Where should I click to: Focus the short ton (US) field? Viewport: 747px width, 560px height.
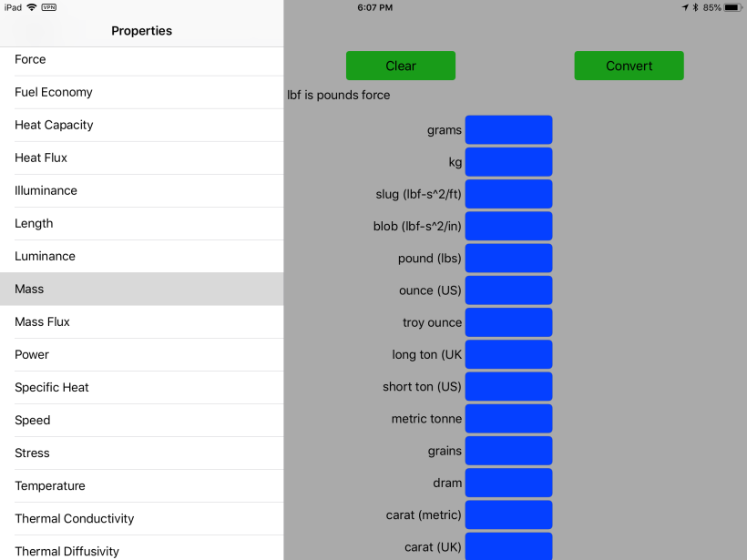[509, 387]
